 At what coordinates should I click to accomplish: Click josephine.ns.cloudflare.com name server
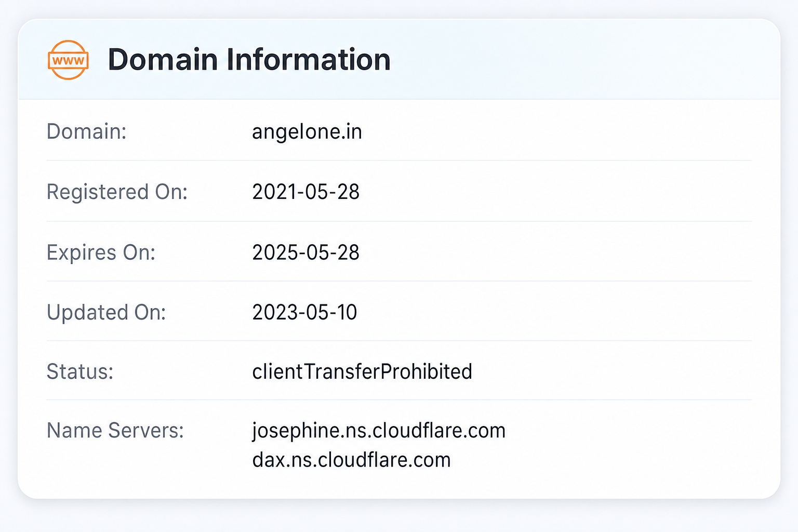tap(379, 431)
